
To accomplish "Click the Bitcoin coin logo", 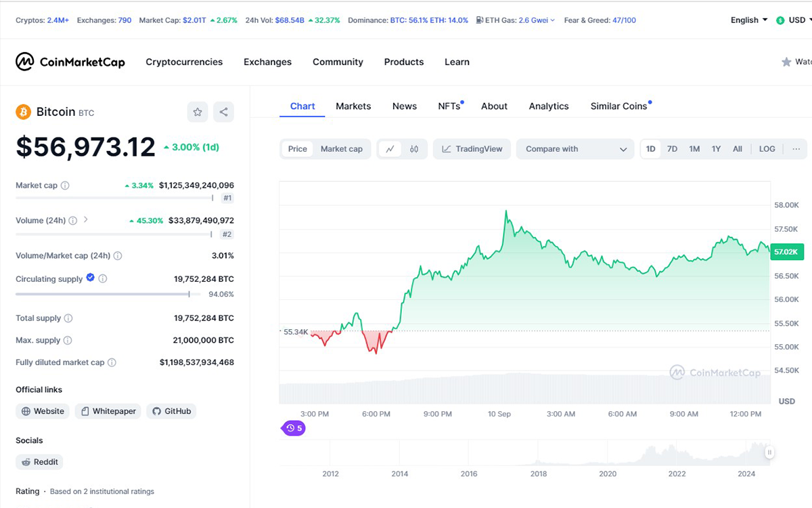I will tap(24, 112).
